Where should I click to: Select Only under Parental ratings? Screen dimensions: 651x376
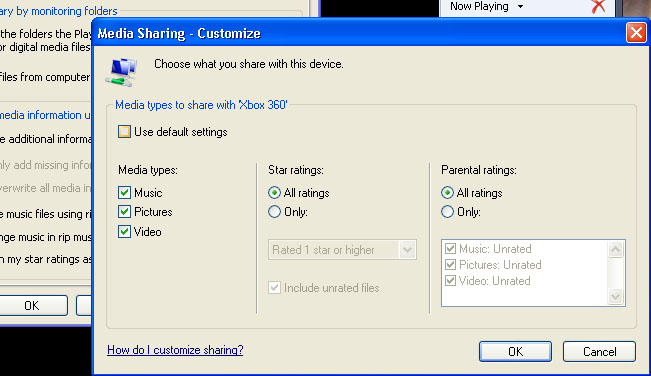(x=447, y=212)
